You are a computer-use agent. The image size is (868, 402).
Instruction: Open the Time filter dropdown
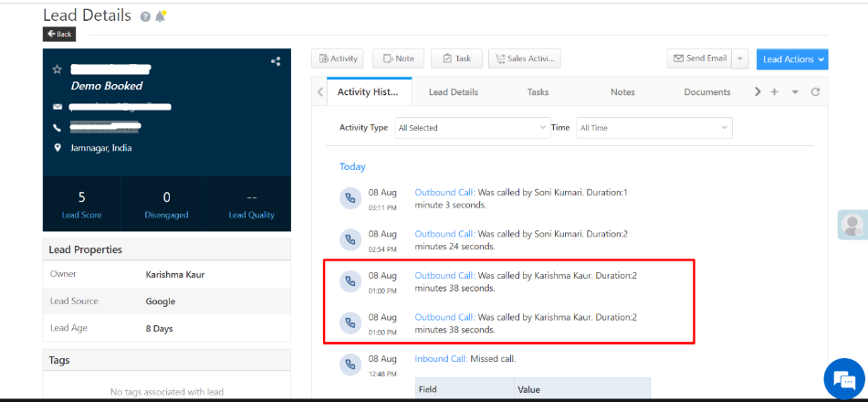point(654,128)
